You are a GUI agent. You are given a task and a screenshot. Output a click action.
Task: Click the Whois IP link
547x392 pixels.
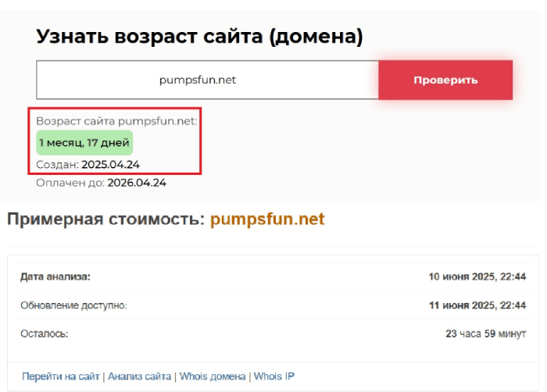coord(273,376)
